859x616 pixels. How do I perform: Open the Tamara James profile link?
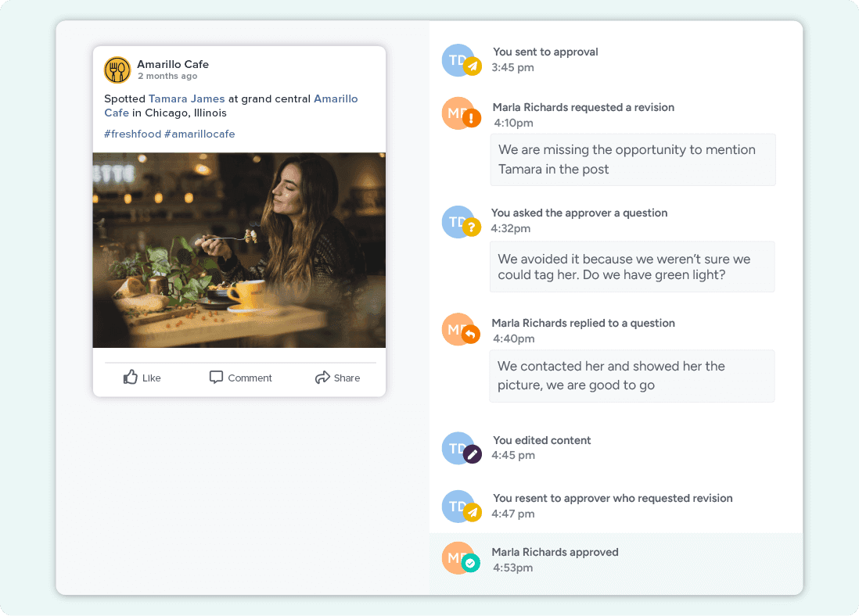pos(187,98)
